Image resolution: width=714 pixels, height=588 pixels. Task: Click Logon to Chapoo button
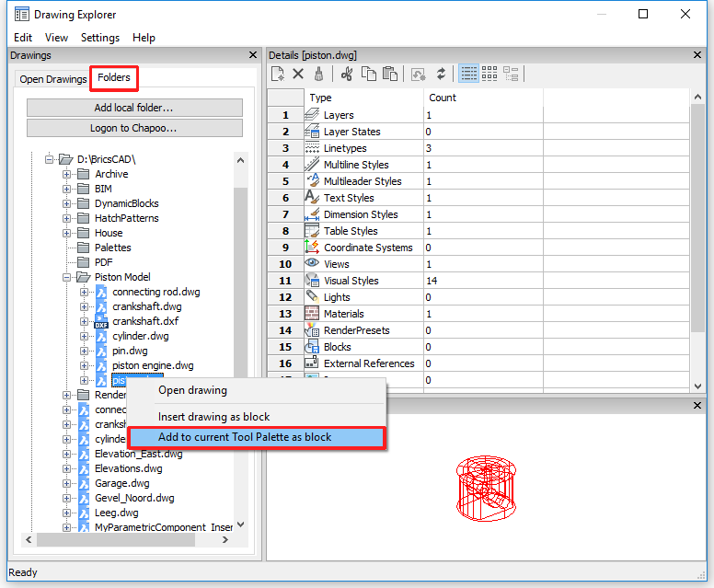[134, 128]
